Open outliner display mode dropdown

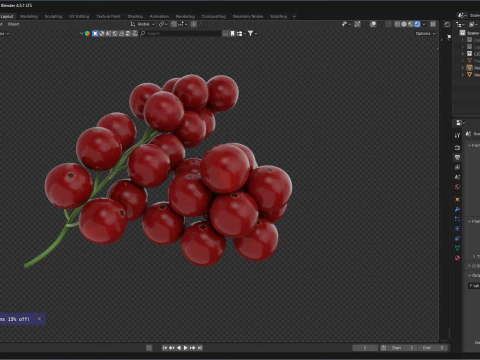pos(473,24)
